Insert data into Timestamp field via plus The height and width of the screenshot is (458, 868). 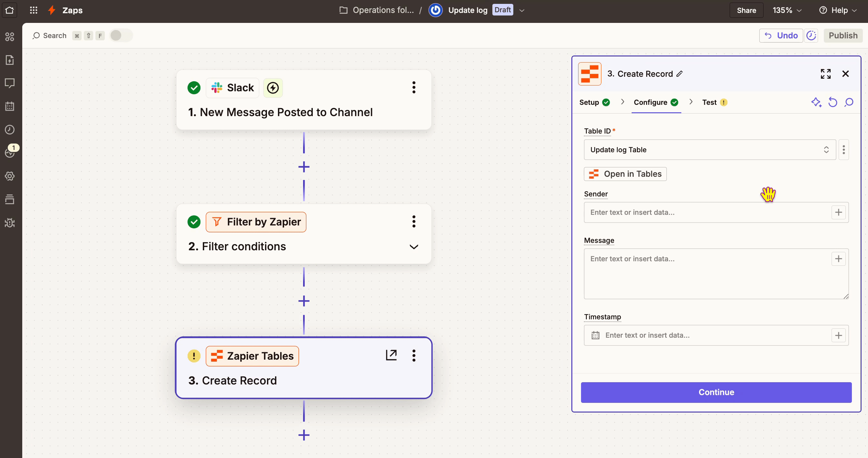pyautogui.click(x=839, y=335)
